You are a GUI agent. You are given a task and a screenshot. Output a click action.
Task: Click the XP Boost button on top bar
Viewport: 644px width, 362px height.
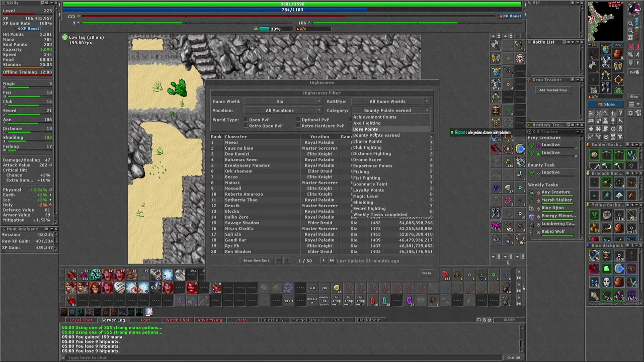point(510,16)
